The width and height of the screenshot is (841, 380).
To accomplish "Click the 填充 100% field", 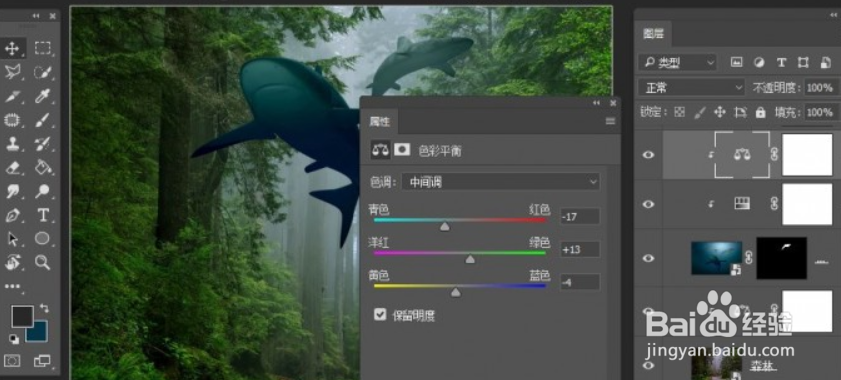I will tap(821, 112).
